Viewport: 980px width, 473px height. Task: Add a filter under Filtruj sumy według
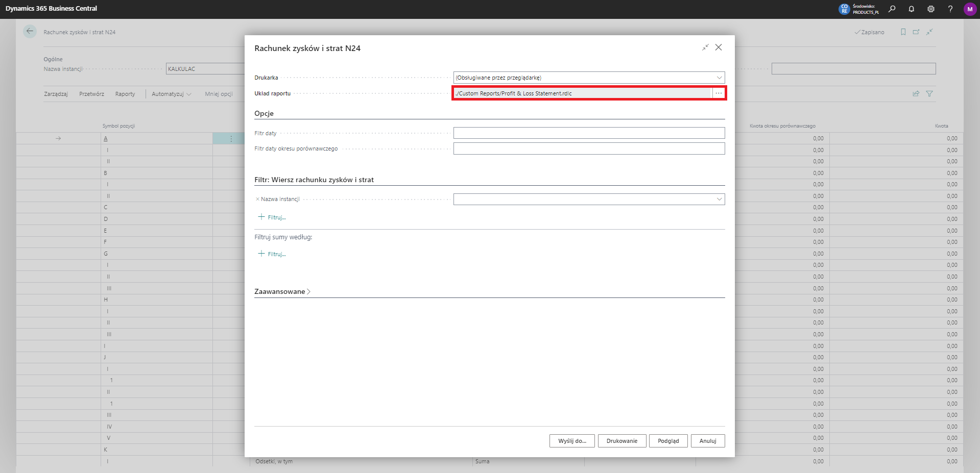[272, 254]
